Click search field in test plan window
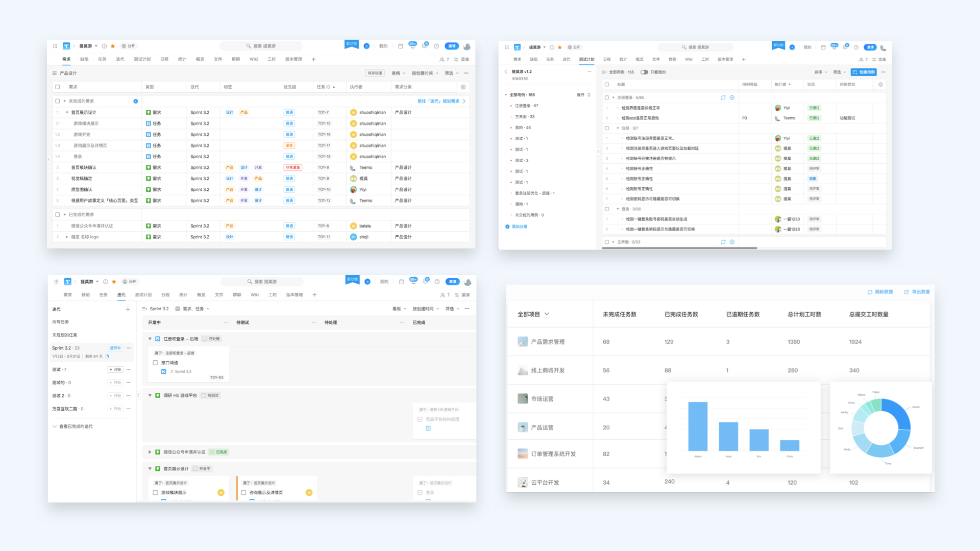This screenshot has height=551, width=980. [x=695, y=47]
